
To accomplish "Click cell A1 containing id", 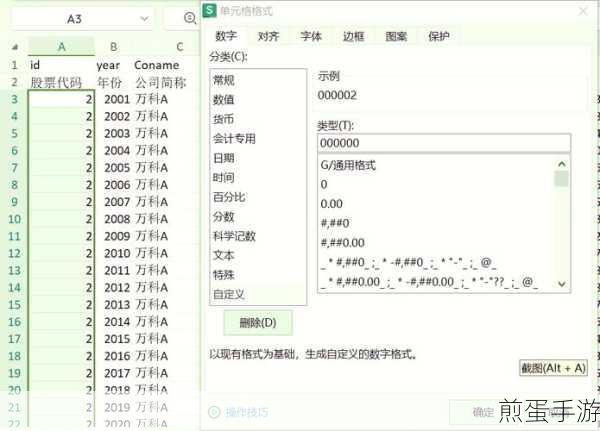I will pyautogui.click(x=61, y=65).
